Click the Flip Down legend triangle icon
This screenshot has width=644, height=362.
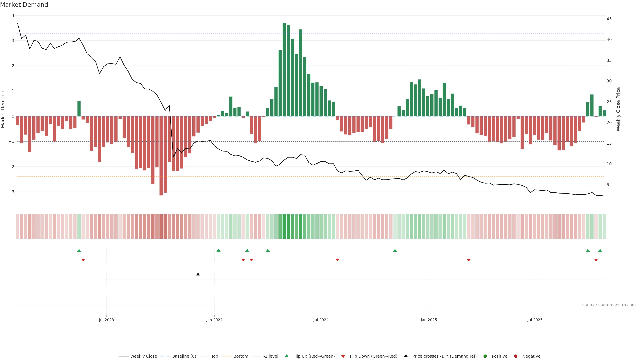pyautogui.click(x=343, y=356)
